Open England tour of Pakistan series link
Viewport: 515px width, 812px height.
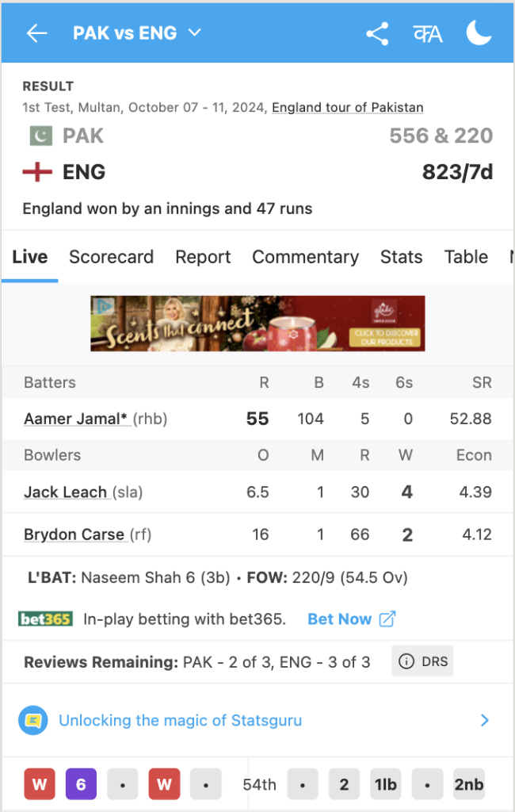tap(347, 107)
